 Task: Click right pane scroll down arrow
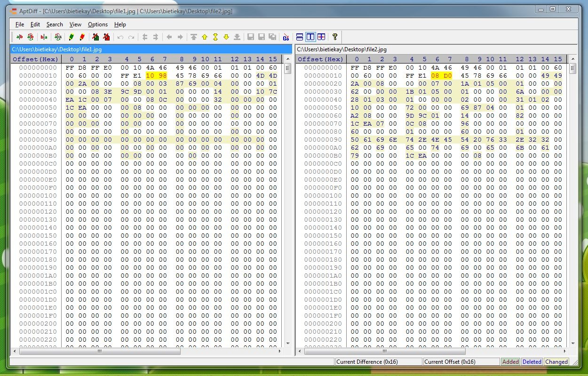(572, 343)
